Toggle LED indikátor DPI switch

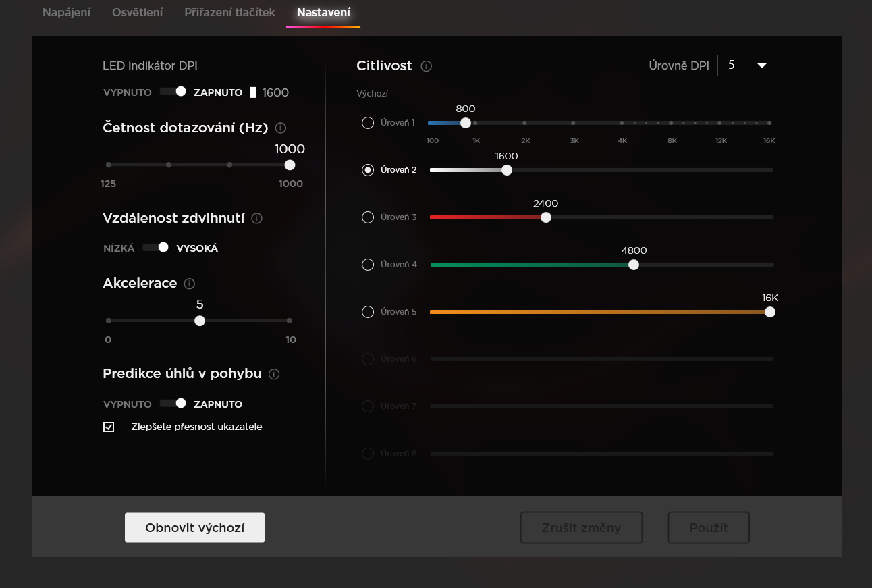pyautogui.click(x=173, y=92)
